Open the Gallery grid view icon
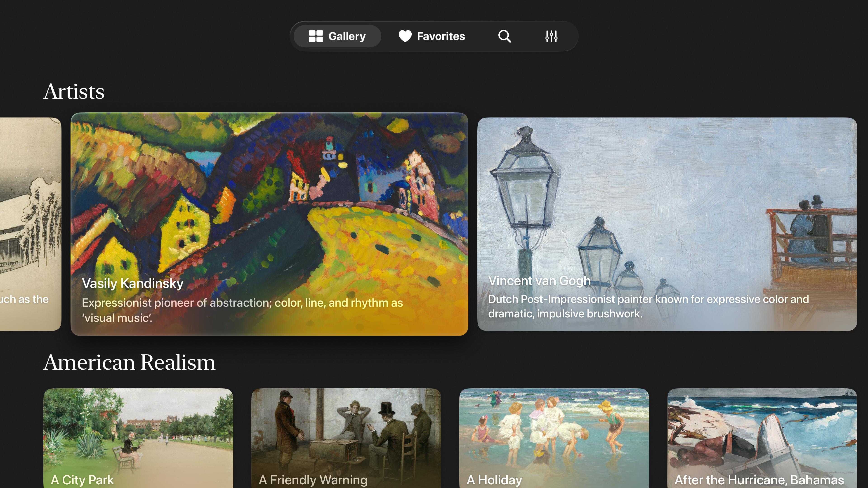 [316, 36]
